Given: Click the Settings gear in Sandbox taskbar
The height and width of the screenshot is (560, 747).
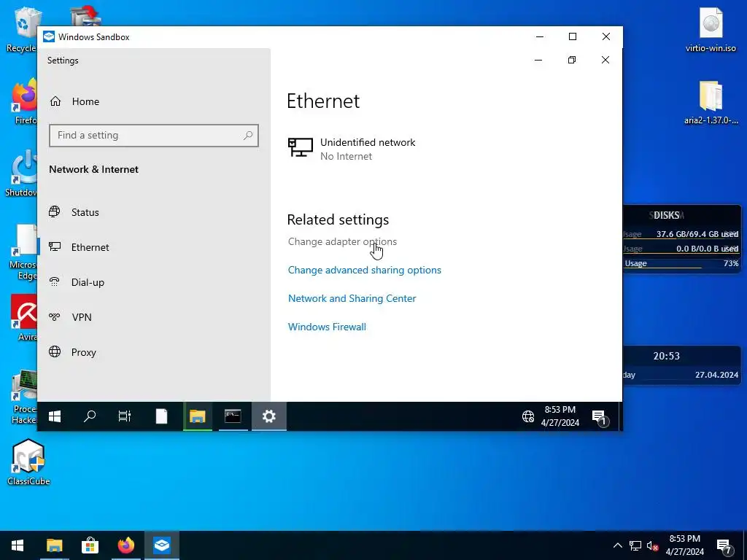Looking at the screenshot, I should [x=269, y=416].
